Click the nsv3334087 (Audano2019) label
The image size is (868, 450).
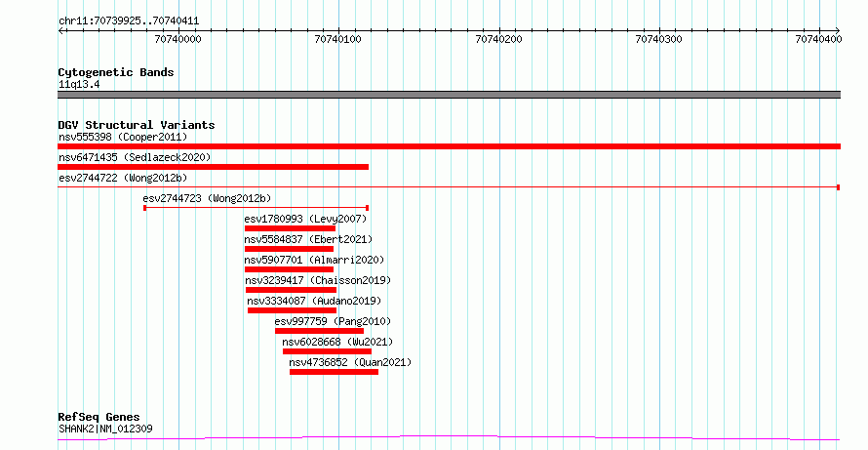(x=314, y=301)
